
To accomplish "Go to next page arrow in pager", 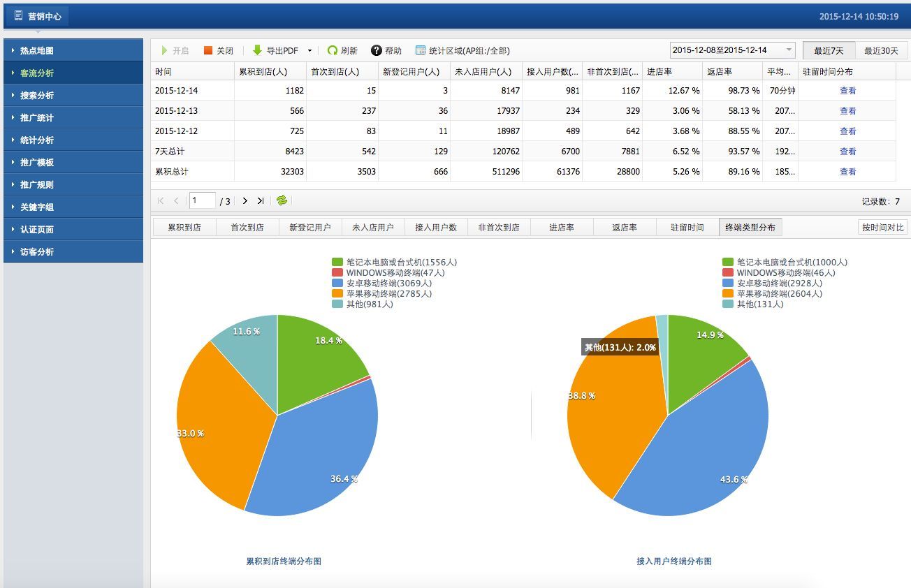I will point(245,201).
